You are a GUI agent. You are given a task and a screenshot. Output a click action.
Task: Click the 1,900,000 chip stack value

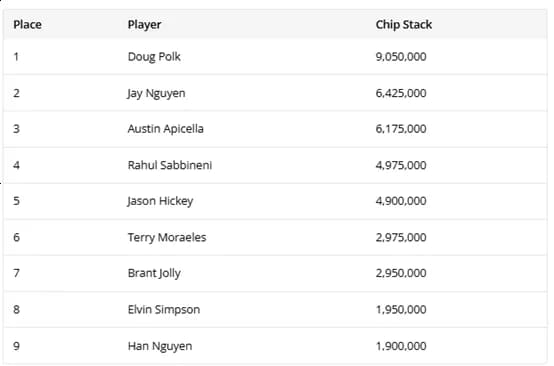point(401,346)
